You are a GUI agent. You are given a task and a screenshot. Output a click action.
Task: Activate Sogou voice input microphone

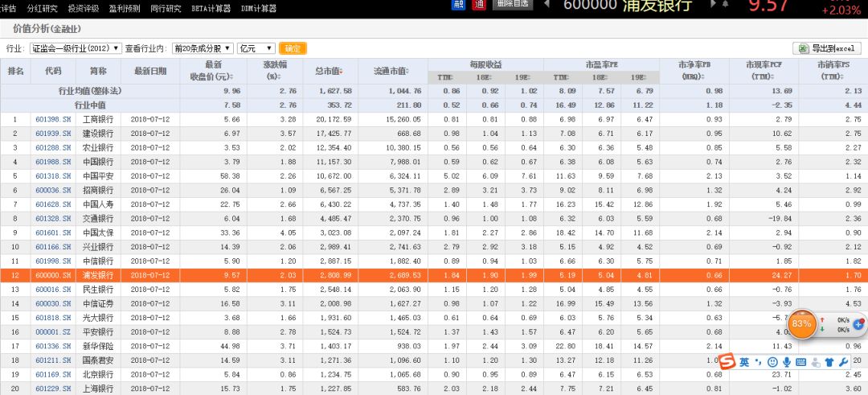(787, 362)
